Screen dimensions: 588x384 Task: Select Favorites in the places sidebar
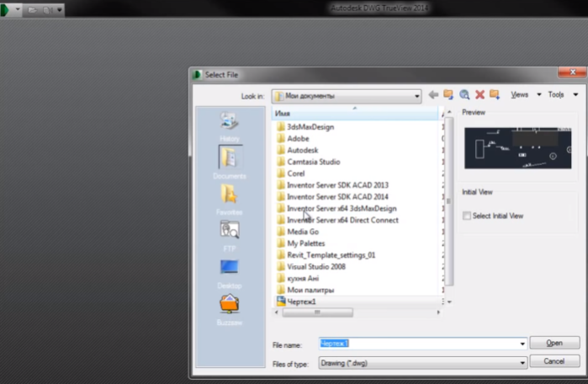[x=230, y=200]
